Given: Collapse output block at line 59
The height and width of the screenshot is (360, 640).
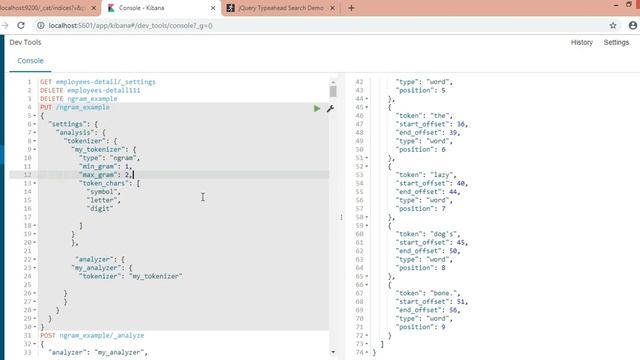Looking at the screenshot, I should 367,226.
